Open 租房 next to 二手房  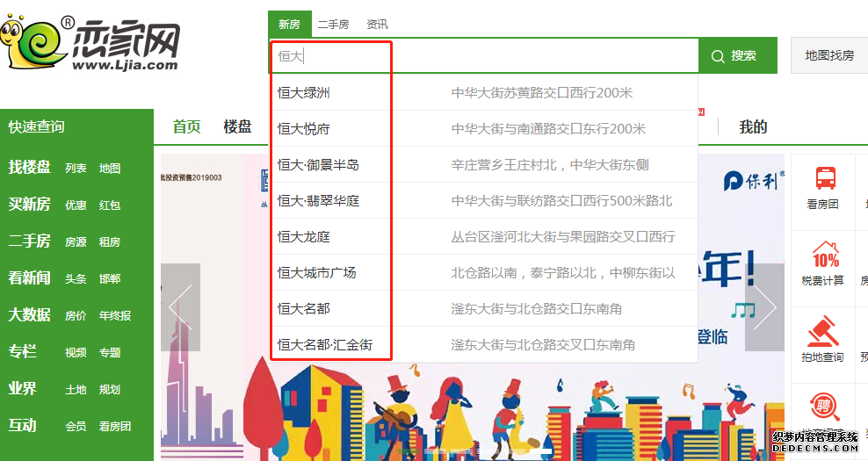tap(110, 241)
